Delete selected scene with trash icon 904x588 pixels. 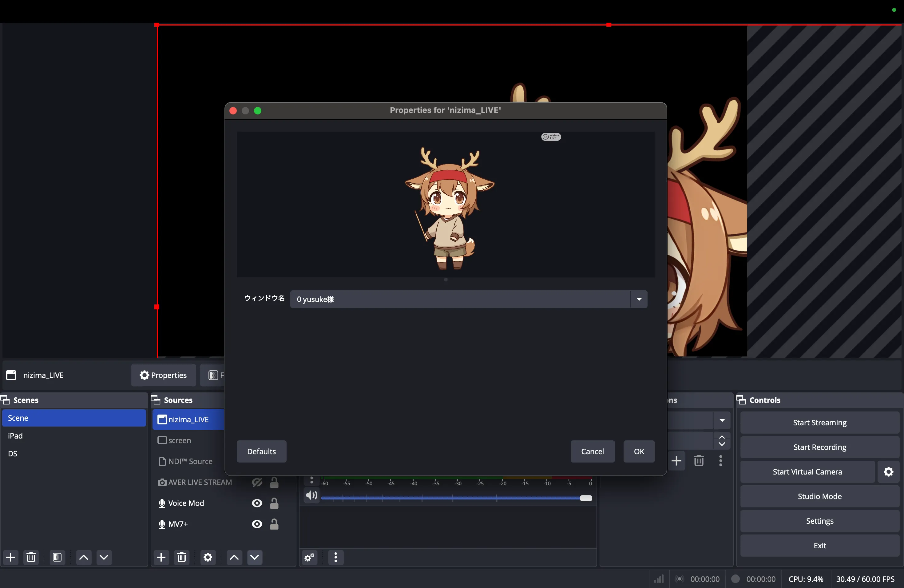coord(31,557)
